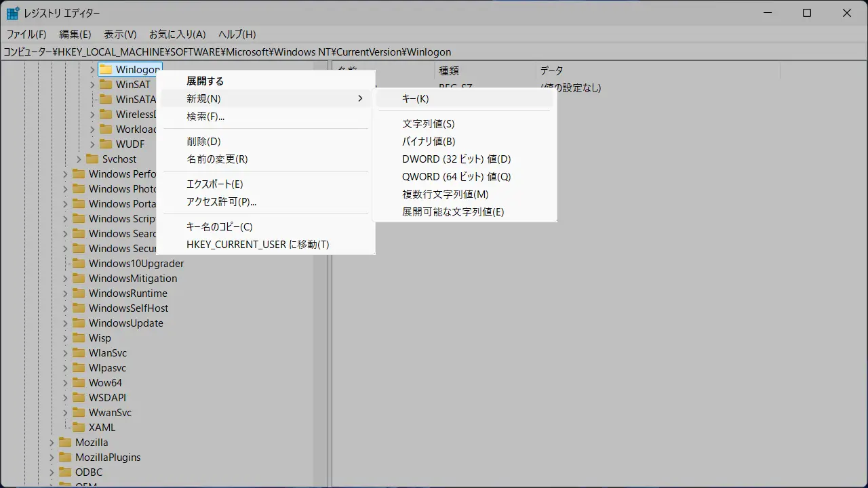Choose DWORD (32 ビット) 値(D) option

[x=456, y=159]
